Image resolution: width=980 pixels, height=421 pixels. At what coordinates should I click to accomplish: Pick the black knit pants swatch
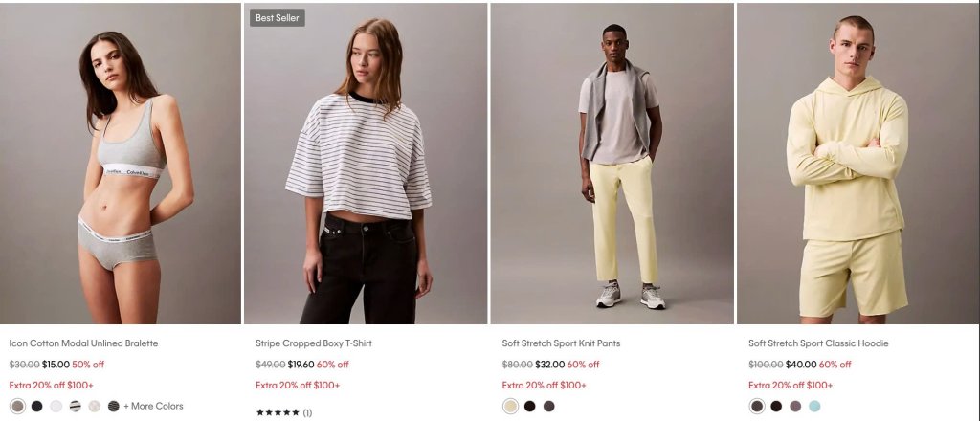click(x=530, y=406)
